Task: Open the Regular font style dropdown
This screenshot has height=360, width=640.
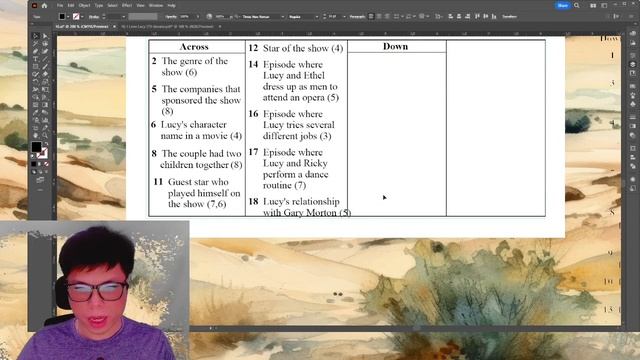Action: point(317,17)
